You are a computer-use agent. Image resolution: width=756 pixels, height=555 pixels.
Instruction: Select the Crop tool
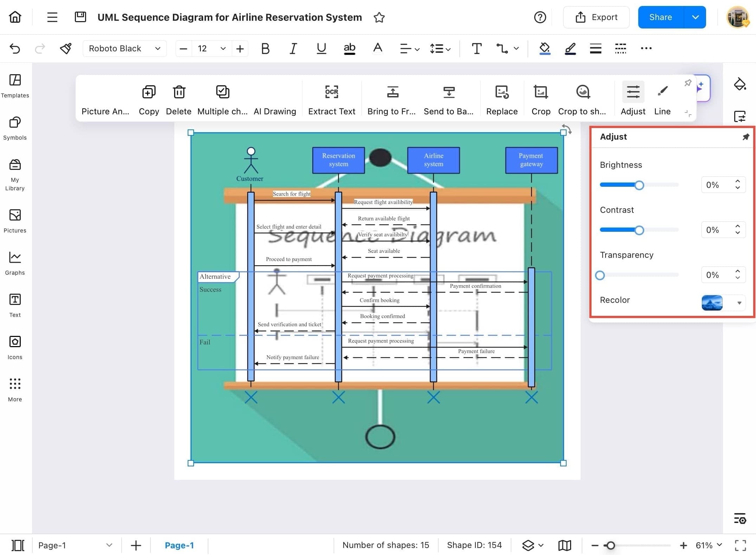tap(541, 92)
